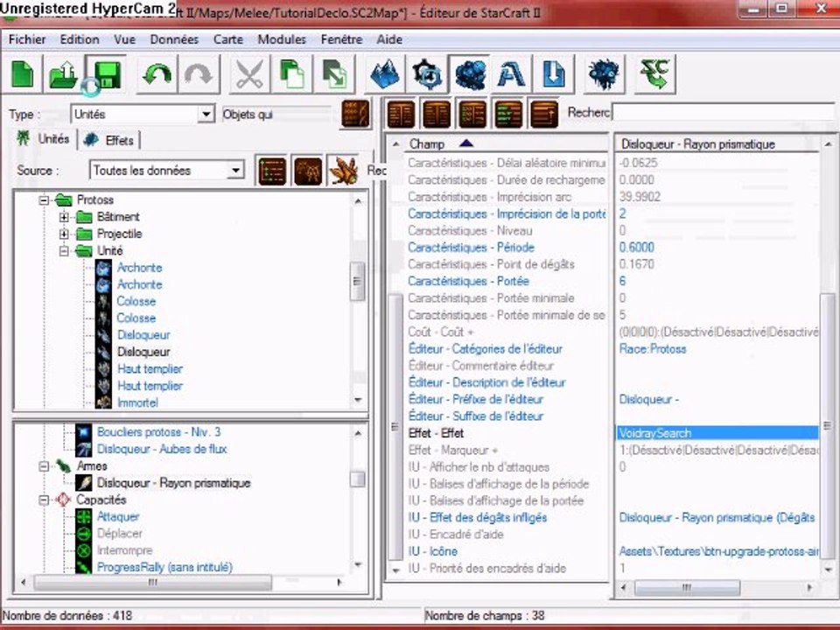Screen dimensions: 840x630
Task: Open the Modules menu
Action: point(282,39)
